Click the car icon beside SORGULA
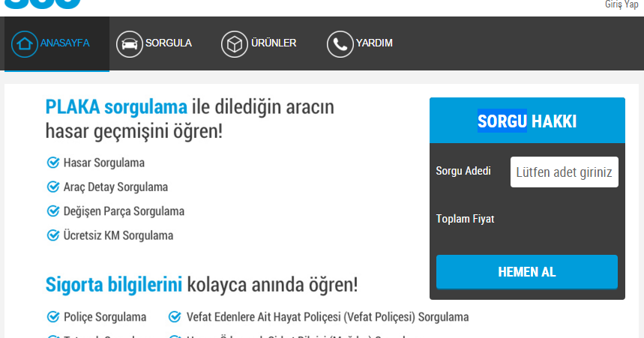Screen dimensions: 644x338 point(130,44)
